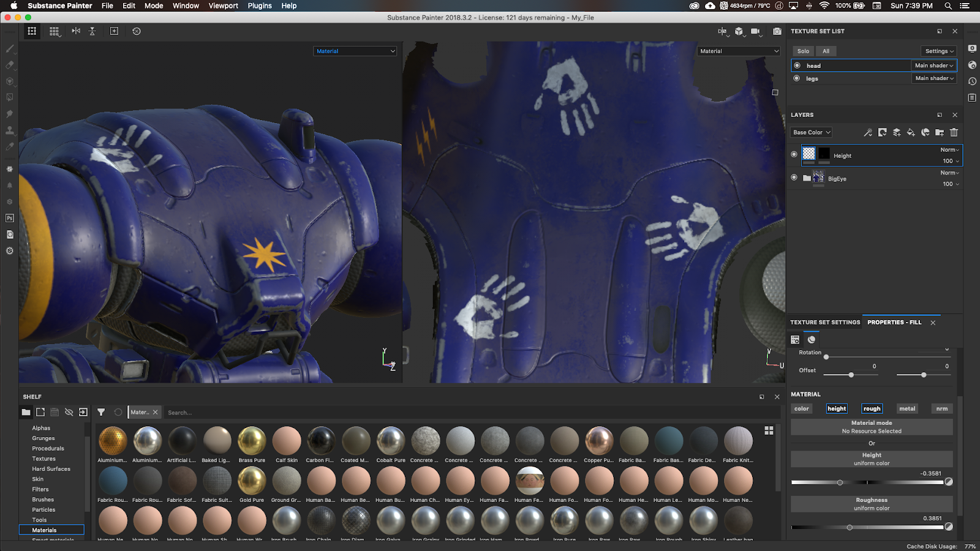Switch to Properties - Fill tab
The image size is (980, 551).
tap(894, 322)
